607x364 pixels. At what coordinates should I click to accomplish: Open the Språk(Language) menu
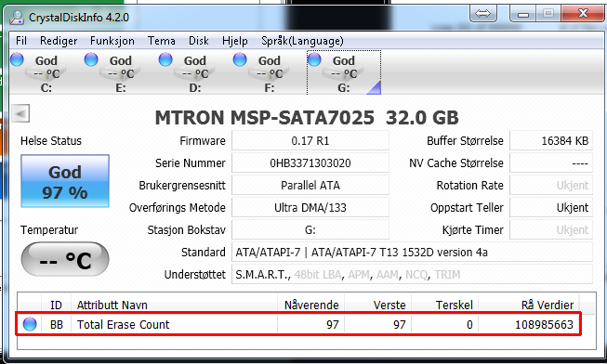click(302, 41)
